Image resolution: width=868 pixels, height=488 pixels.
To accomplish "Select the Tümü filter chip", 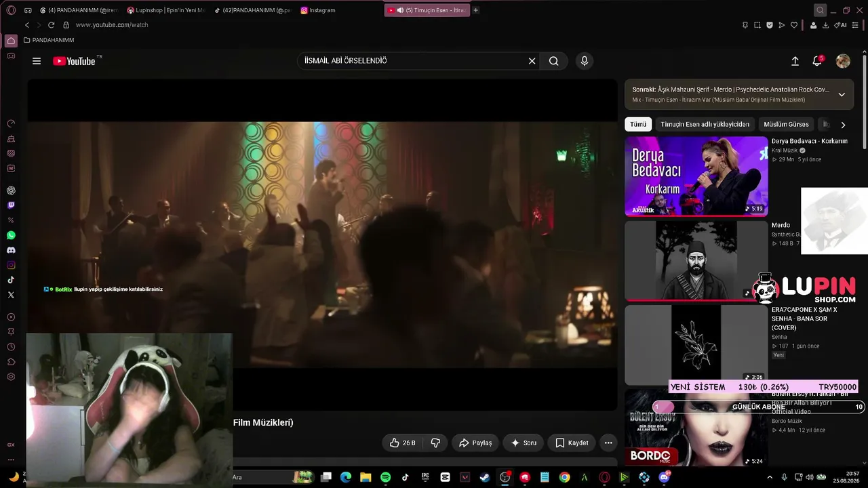I will 638,124.
